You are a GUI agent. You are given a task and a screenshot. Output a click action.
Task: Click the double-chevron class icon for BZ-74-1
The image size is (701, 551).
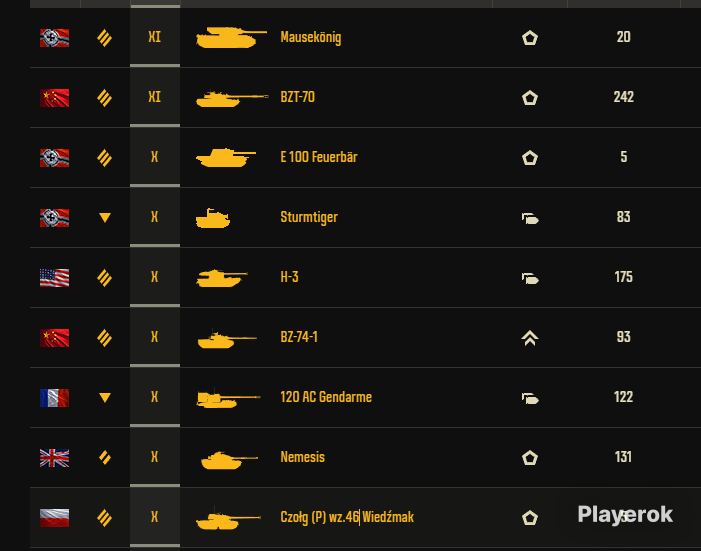[x=530, y=338]
